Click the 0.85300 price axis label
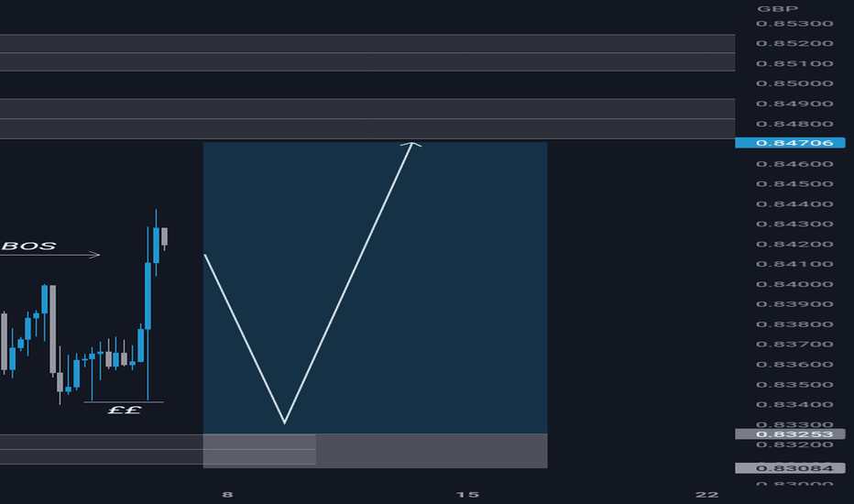Screen dimensions: 854x504 (794, 24)
